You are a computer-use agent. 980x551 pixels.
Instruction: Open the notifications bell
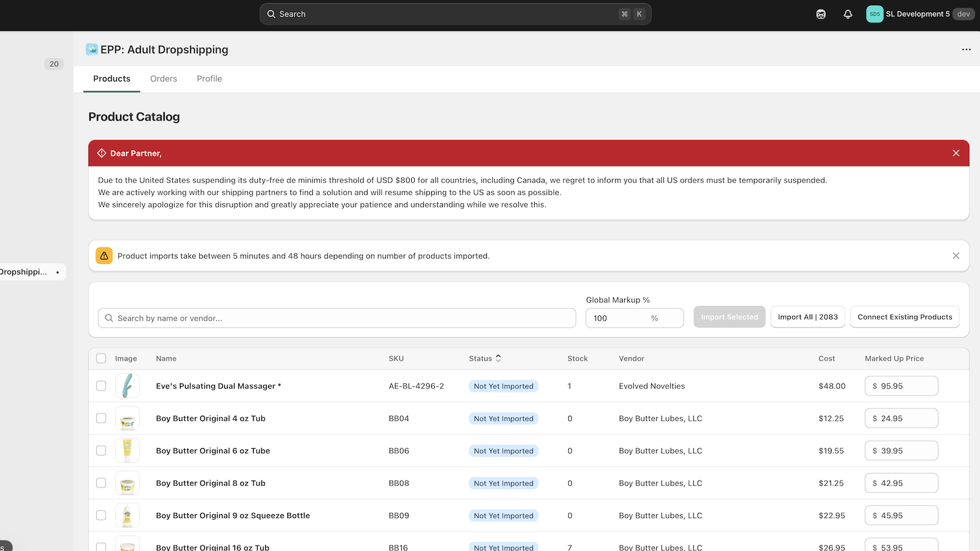click(848, 14)
